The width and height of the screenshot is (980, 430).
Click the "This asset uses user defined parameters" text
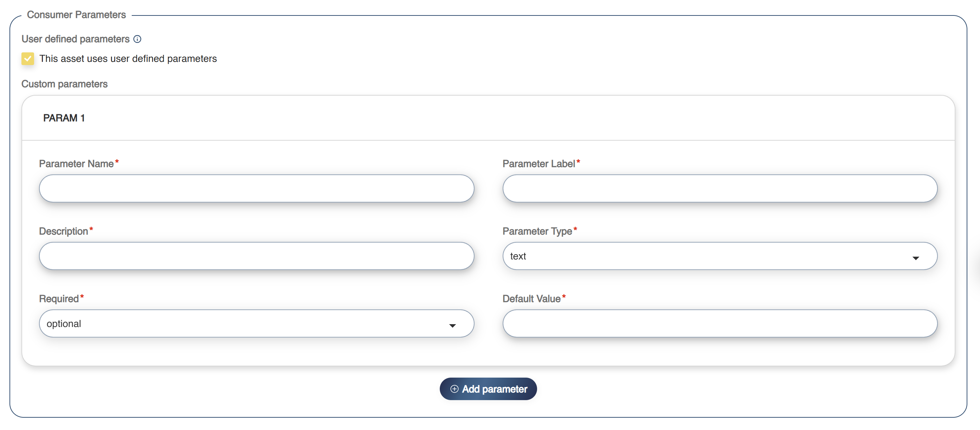128,59
